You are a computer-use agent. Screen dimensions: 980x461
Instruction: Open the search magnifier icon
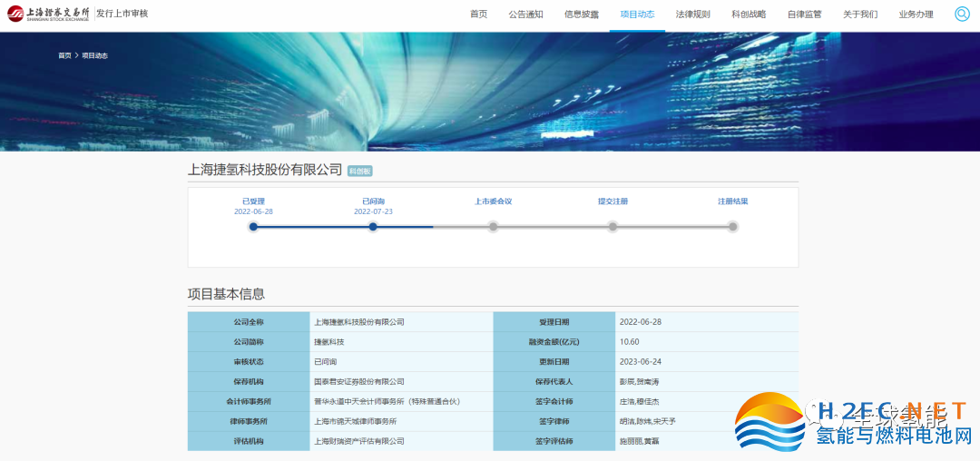tap(962, 14)
